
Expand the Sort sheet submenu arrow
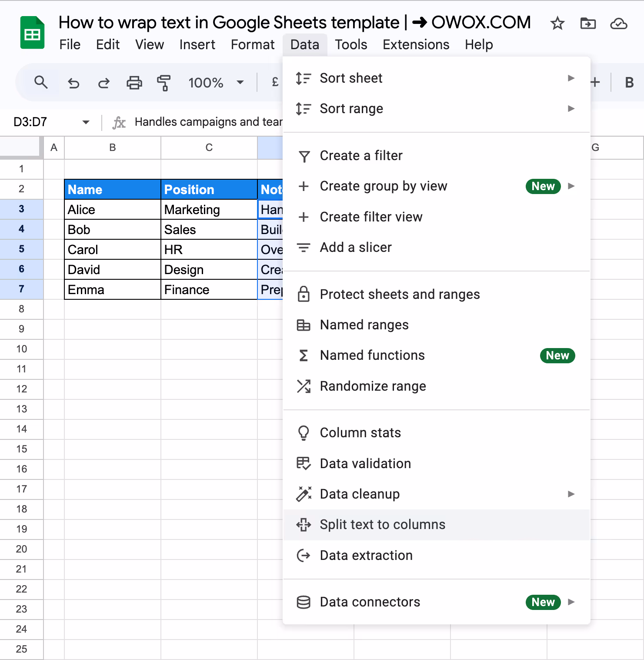pos(571,78)
